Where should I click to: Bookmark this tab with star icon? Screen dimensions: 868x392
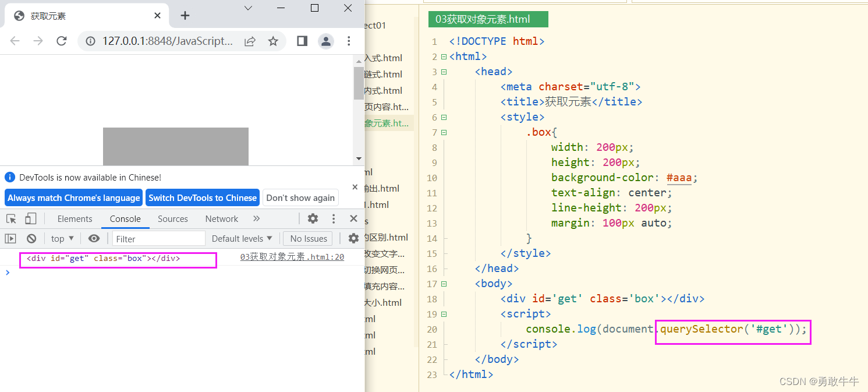tap(273, 41)
